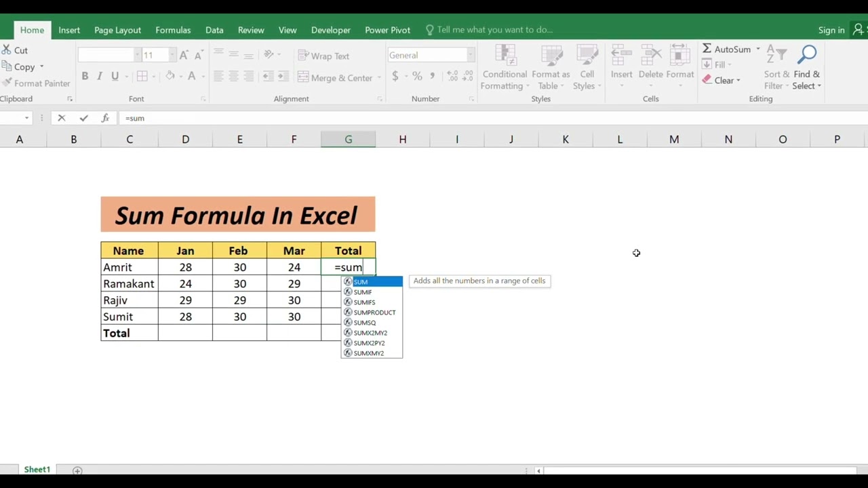Viewport: 868px width, 488px height.
Task: Select the Format Painter tool
Action: pos(36,83)
